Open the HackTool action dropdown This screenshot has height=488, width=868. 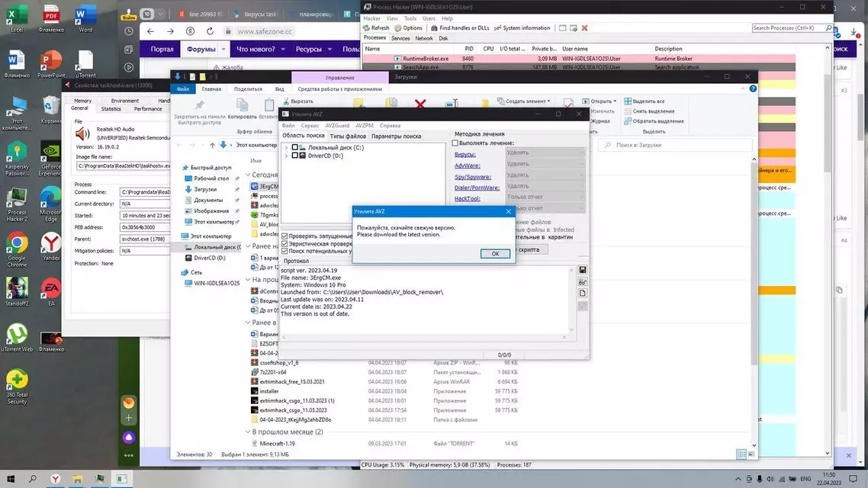click(x=545, y=197)
